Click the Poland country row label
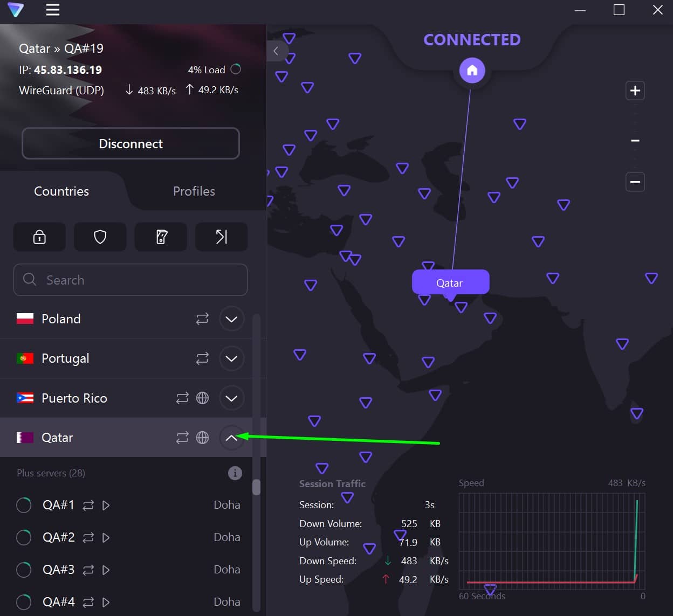Viewport: 673px width, 616px height. [x=61, y=319]
